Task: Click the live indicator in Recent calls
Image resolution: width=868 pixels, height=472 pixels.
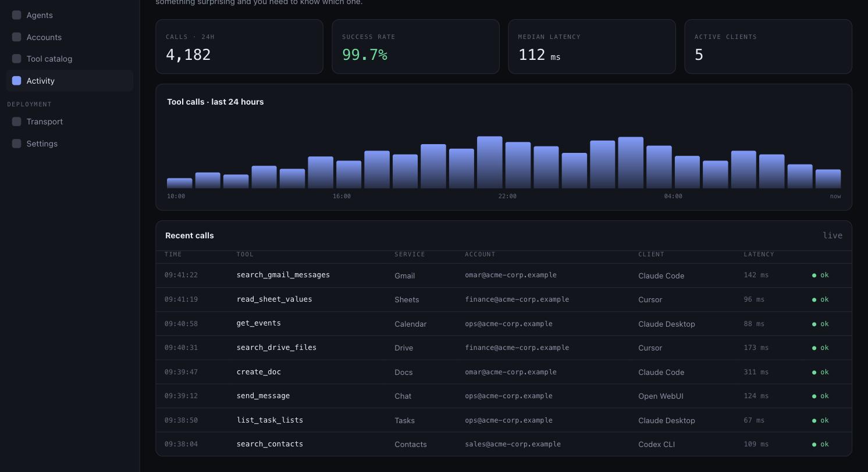Action: click(x=833, y=235)
